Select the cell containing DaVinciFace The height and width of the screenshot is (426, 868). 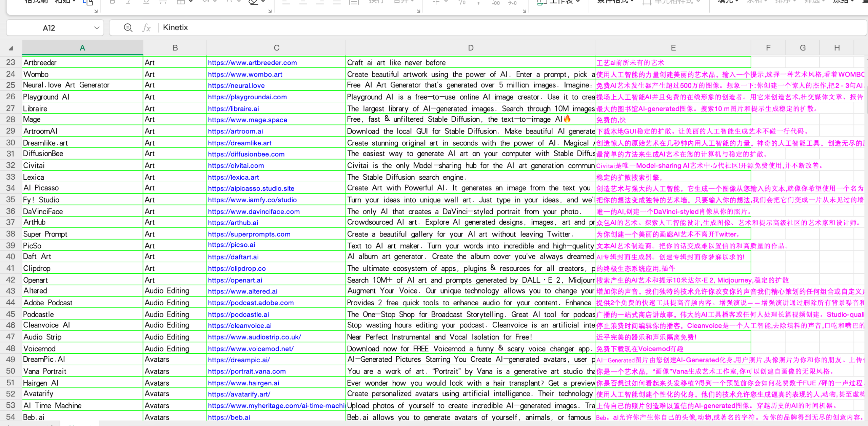pos(82,211)
